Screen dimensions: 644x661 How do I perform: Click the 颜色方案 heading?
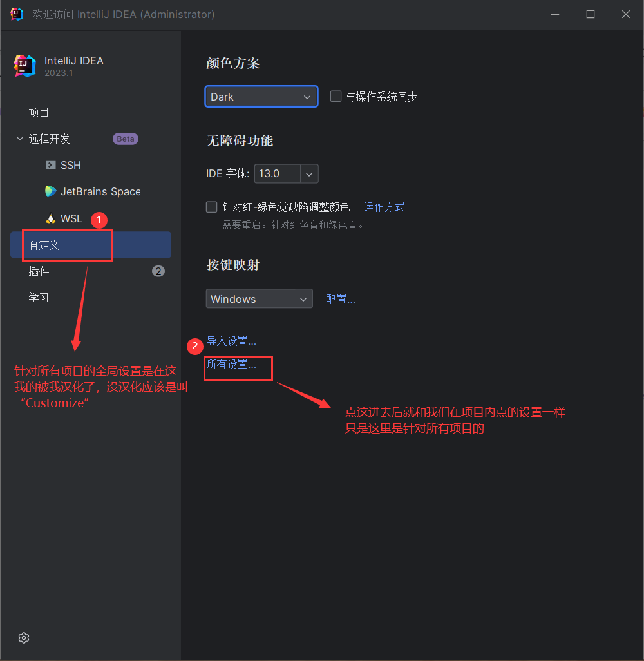(x=232, y=63)
